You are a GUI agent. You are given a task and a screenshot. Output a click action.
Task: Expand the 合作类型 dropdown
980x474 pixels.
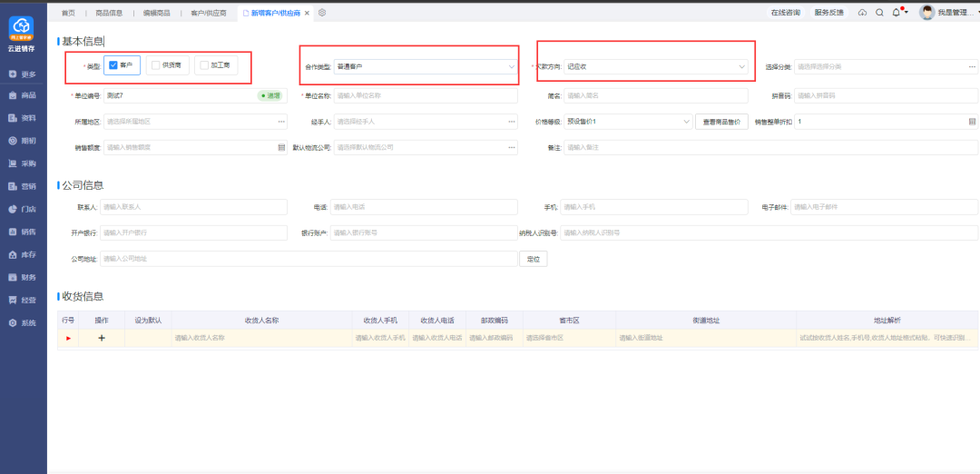[425, 66]
